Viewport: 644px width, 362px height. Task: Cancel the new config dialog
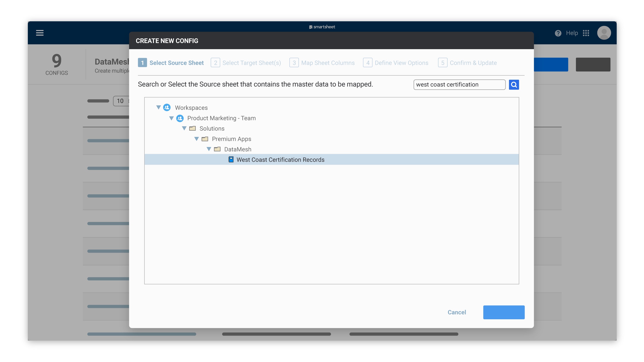tap(457, 312)
